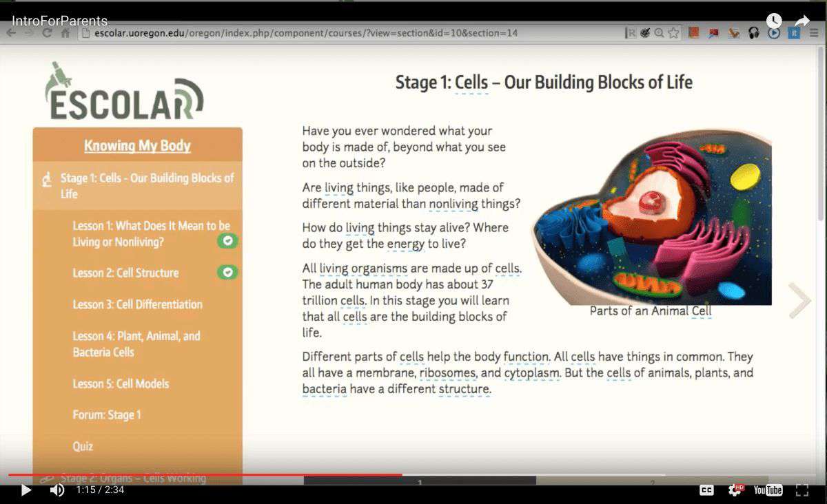This screenshot has width=827, height=504.
Task: Click the Parts of an Animal Cell caption
Action: click(x=651, y=311)
